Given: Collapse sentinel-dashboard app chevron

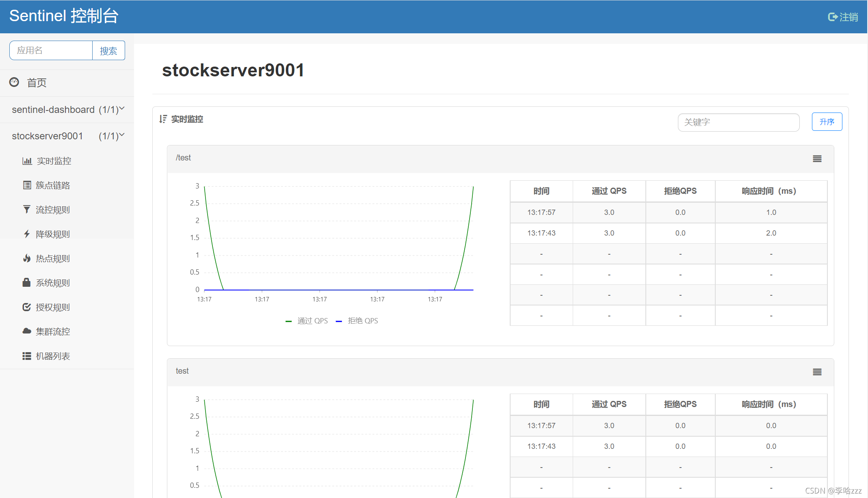Looking at the screenshot, I should pyautogui.click(x=122, y=109).
